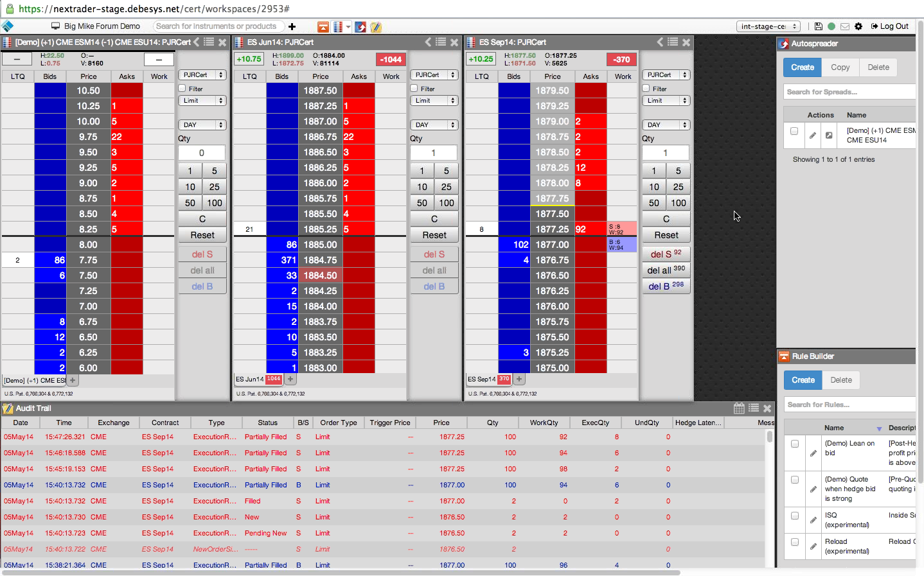
Task: Select the [Demo] spread bottom tab
Action: tap(35, 380)
